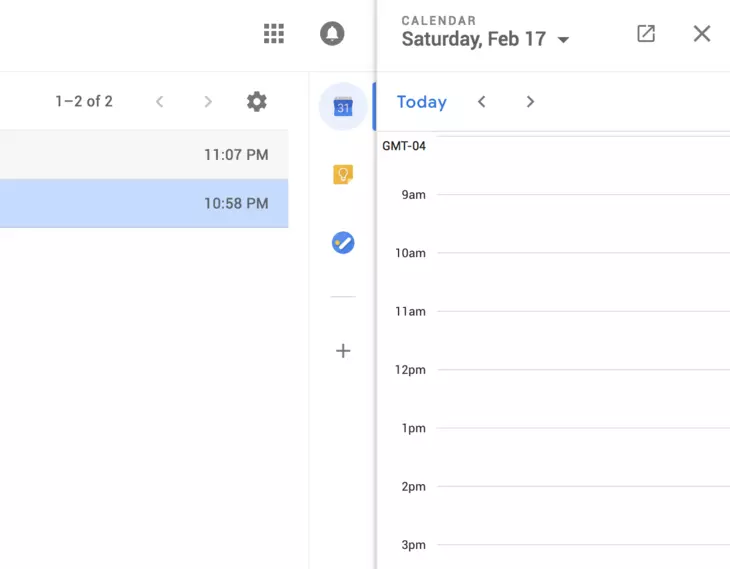Screen dimensions: 730x569
Task: Open Google Tasks from side panel
Action: click(x=343, y=242)
